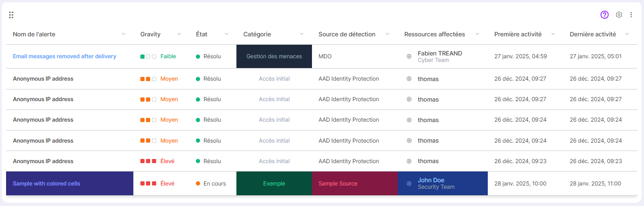
Task: Expand the Dernière activité column dropdown
Action: (627, 34)
